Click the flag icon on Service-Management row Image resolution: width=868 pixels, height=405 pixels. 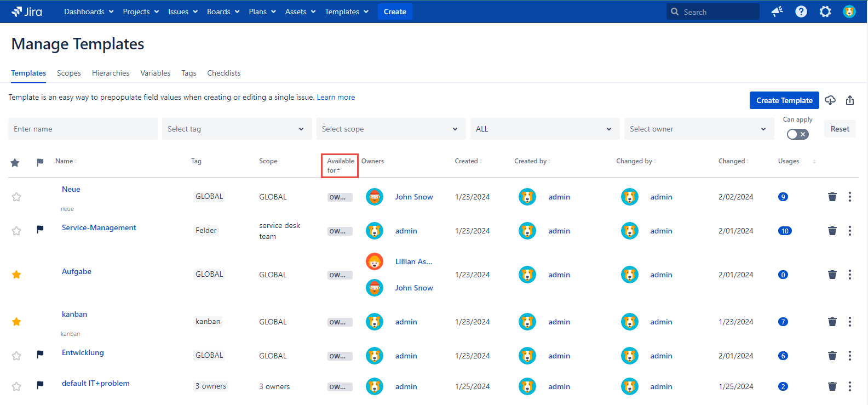[x=40, y=230]
